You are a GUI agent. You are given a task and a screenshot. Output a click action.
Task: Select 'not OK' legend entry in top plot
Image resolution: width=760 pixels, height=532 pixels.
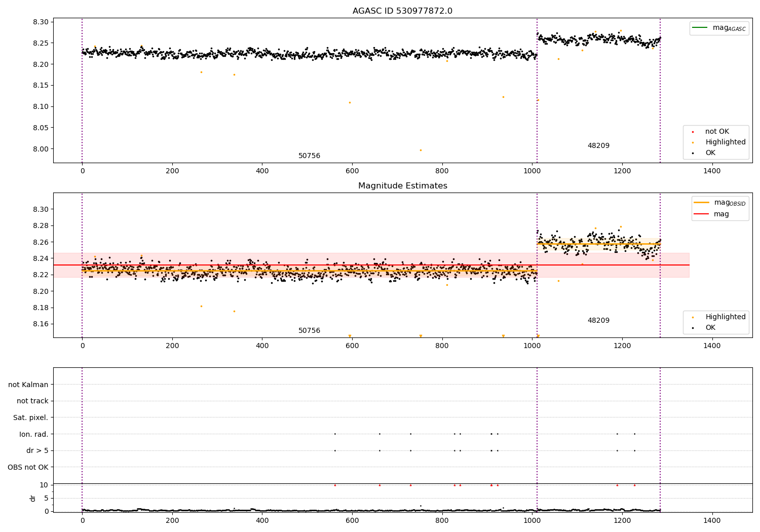[x=717, y=132]
